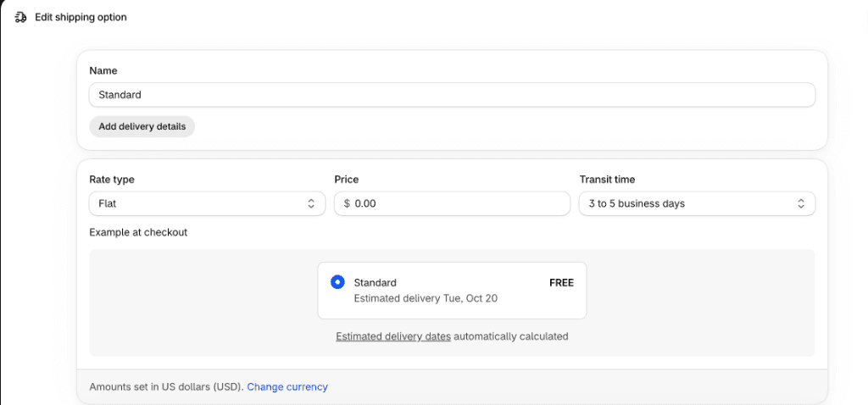Viewport: 868px width, 405px height.
Task: Click the Add delivery details button
Action: click(142, 127)
